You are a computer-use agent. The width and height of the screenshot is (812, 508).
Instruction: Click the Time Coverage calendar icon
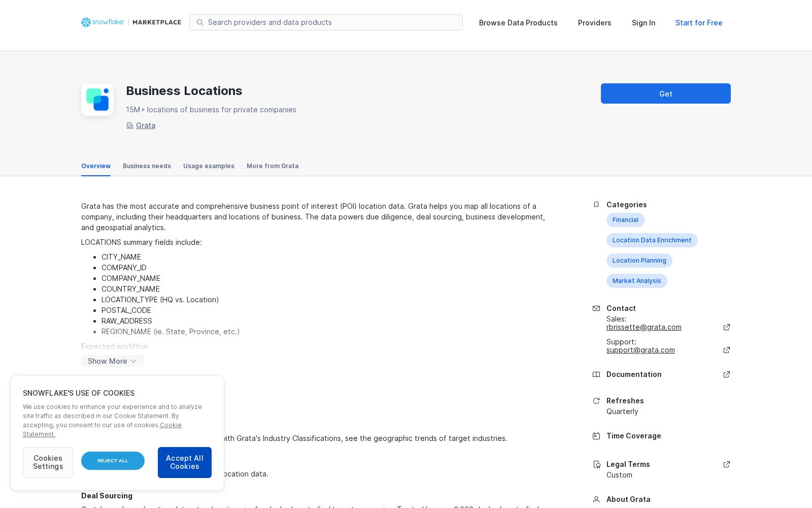pyautogui.click(x=596, y=436)
